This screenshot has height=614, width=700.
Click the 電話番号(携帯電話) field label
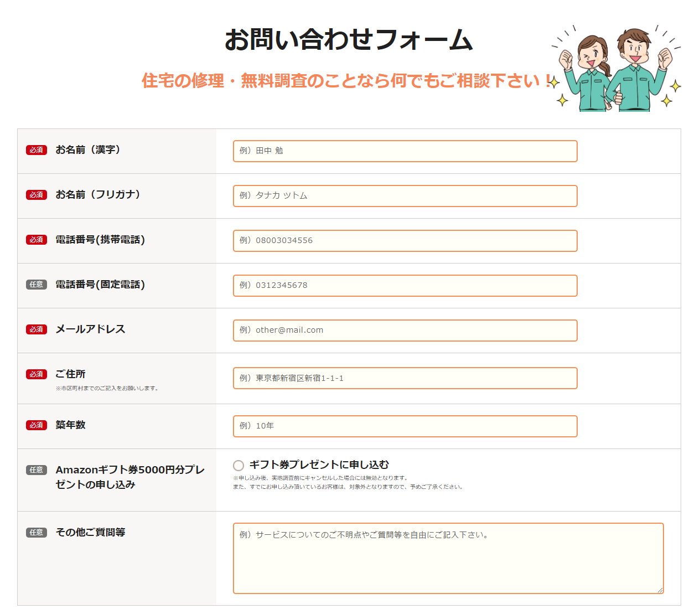pos(100,240)
